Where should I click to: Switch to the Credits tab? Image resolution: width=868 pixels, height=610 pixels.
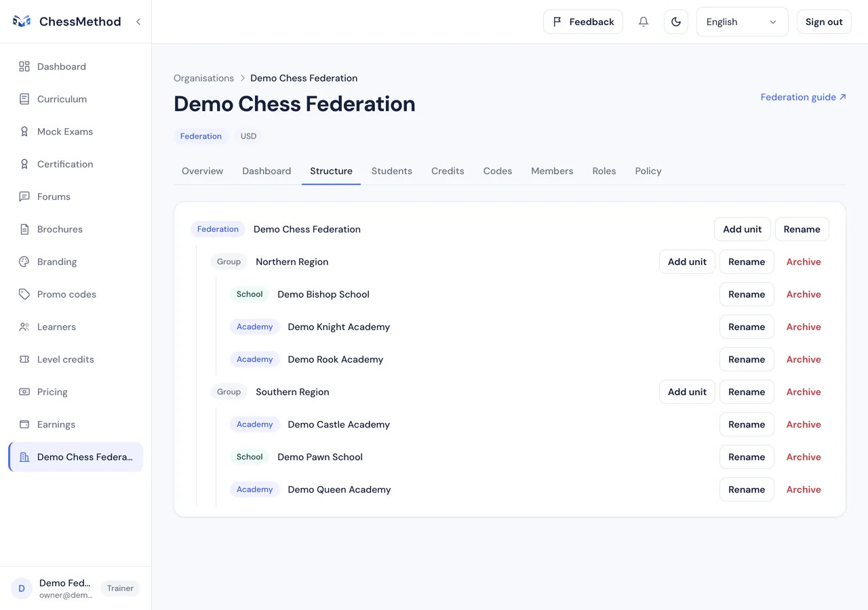pos(448,171)
